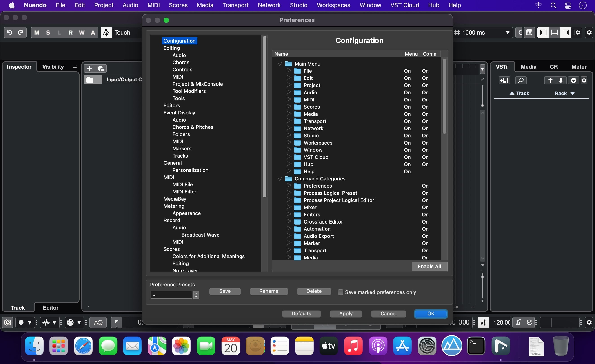Select Project & MixConsole in preferences tree
595x364 pixels.
[197, 84]
